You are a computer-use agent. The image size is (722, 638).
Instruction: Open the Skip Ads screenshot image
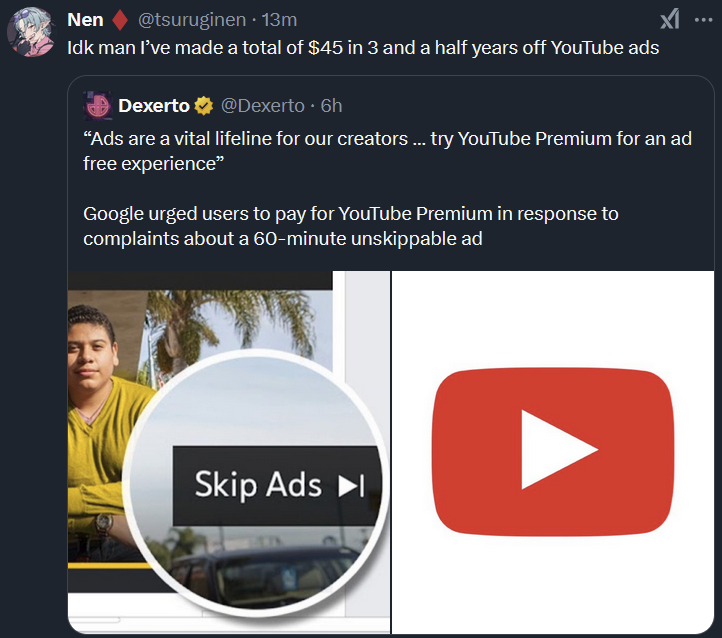229,452
